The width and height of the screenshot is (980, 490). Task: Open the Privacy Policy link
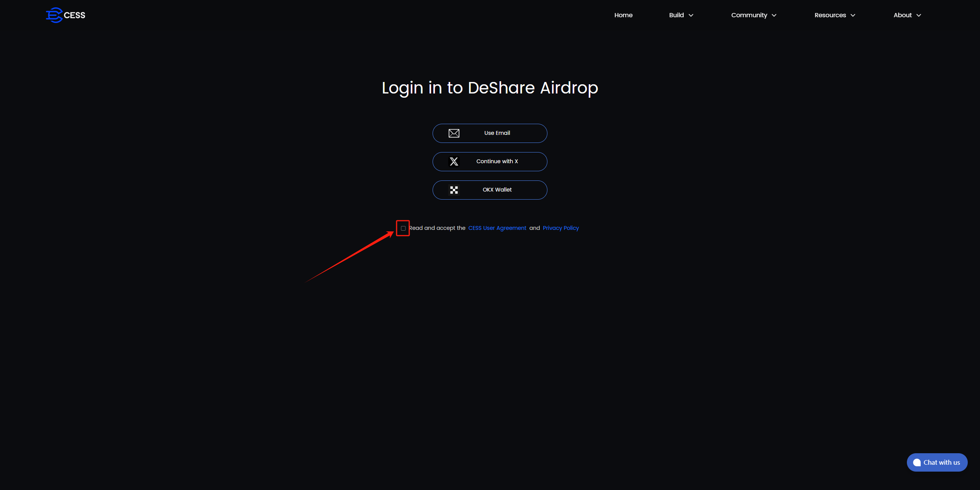pos(561,228)
